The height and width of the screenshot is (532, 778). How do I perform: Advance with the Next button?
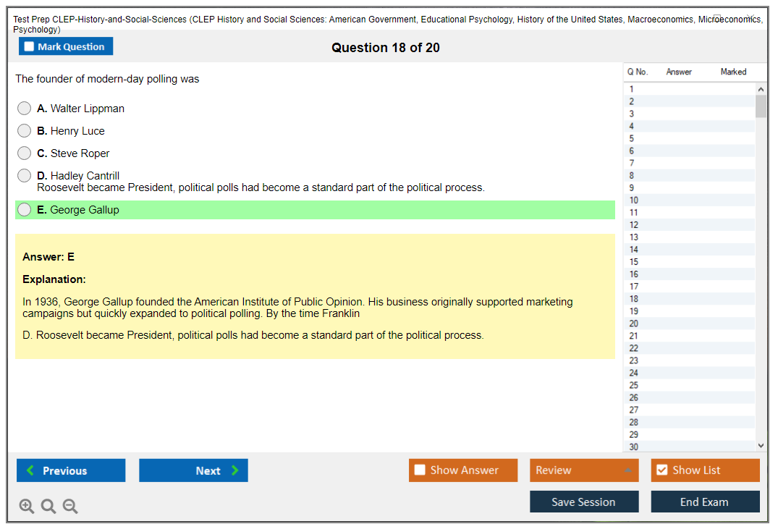pyautogui.click(x=193, y=470)
